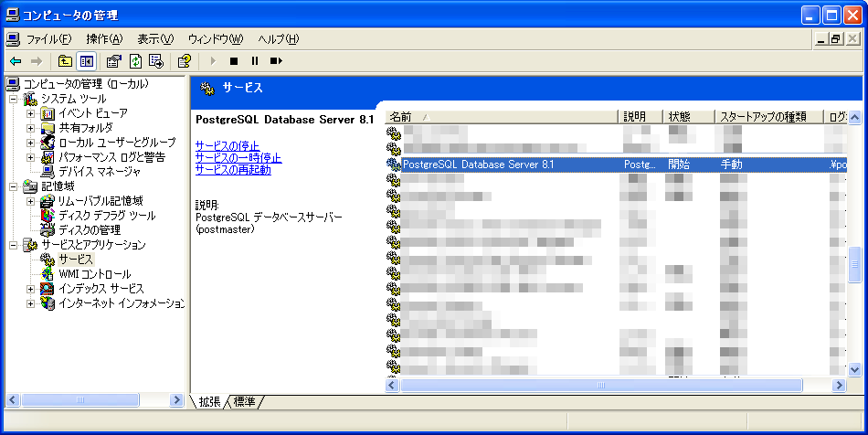Image resolution: width=868 pixels, height=435 pixels.
Task: Expand the 共有フォルダ node
Action: tap(31, 128)
